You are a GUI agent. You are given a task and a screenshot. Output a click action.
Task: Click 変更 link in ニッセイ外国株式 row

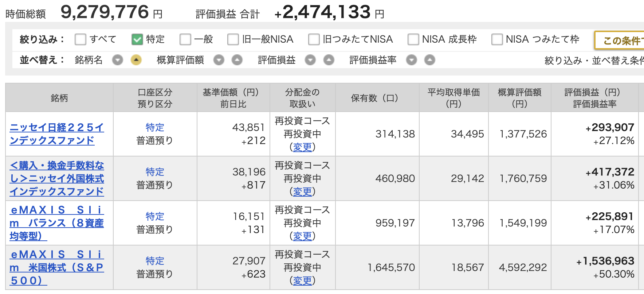pyautogui.click(x=303, y=192)
